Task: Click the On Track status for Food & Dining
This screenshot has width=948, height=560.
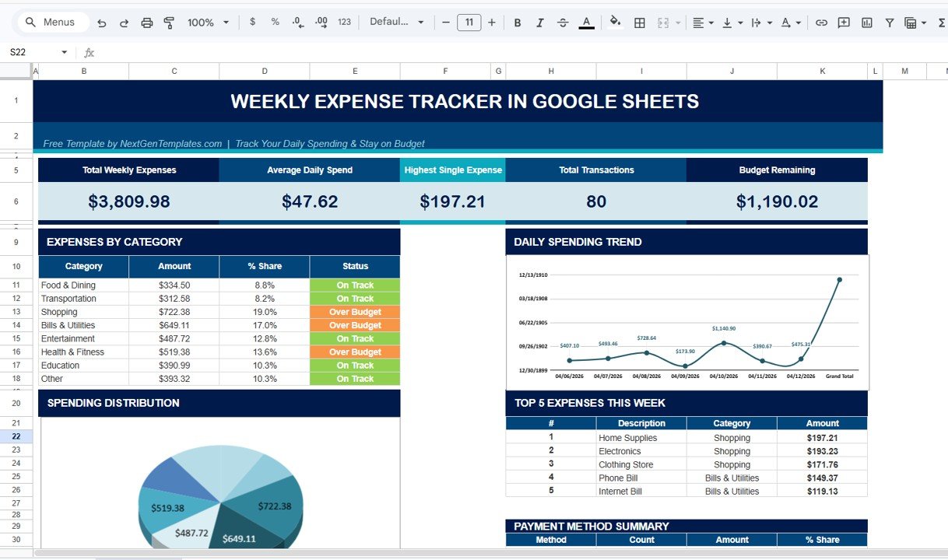Action: 355,285
